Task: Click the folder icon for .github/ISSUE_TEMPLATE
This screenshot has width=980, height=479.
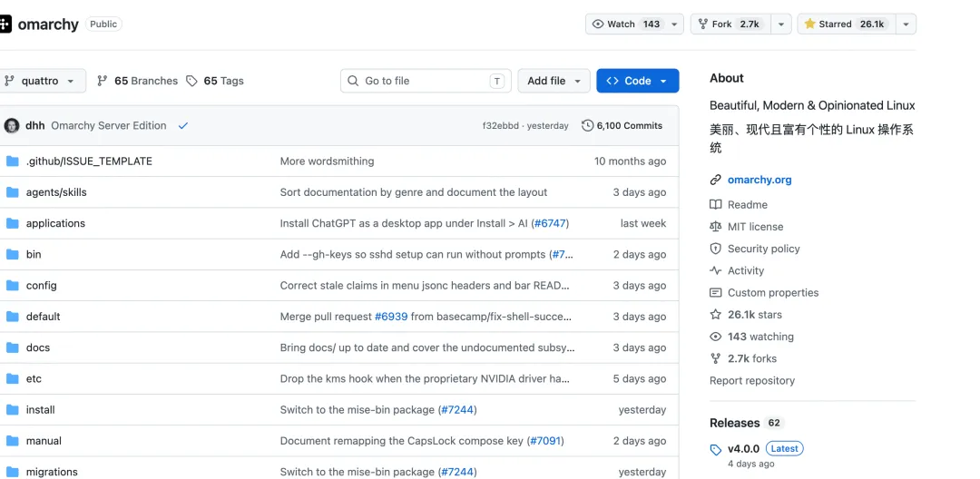Action: 13,161
